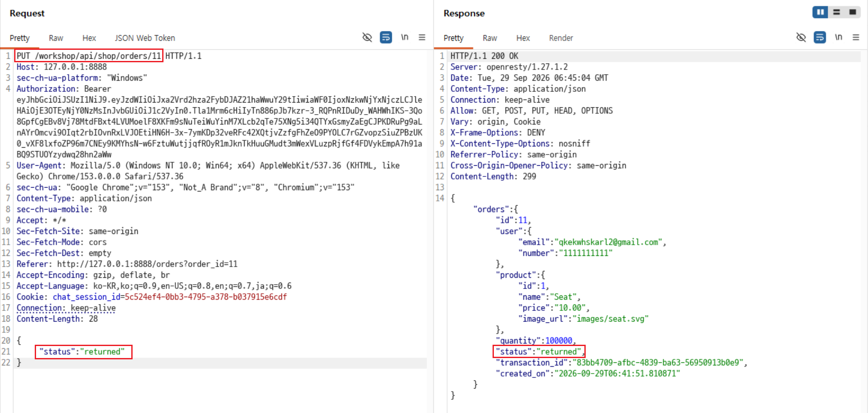Switch to the Response Raw tab
The image size is (868, 413).
click(x=490, y=38)
